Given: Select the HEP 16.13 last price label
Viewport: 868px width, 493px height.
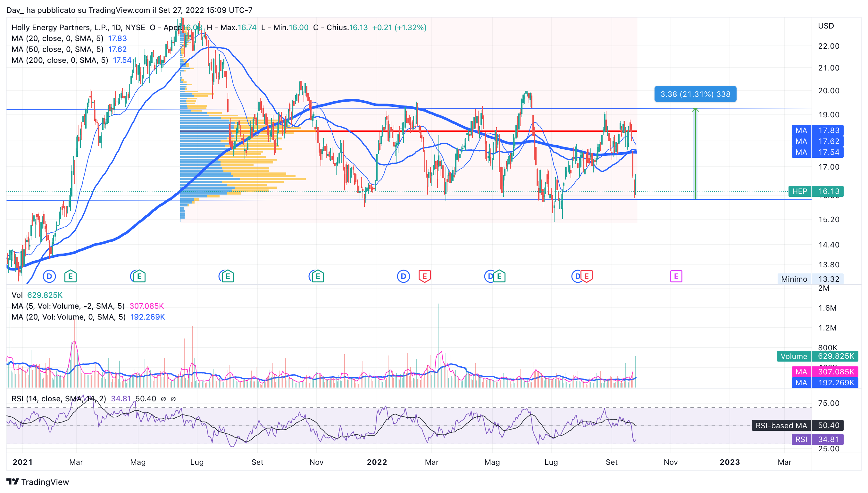Looking at the screenshot, I should [816, 191].
